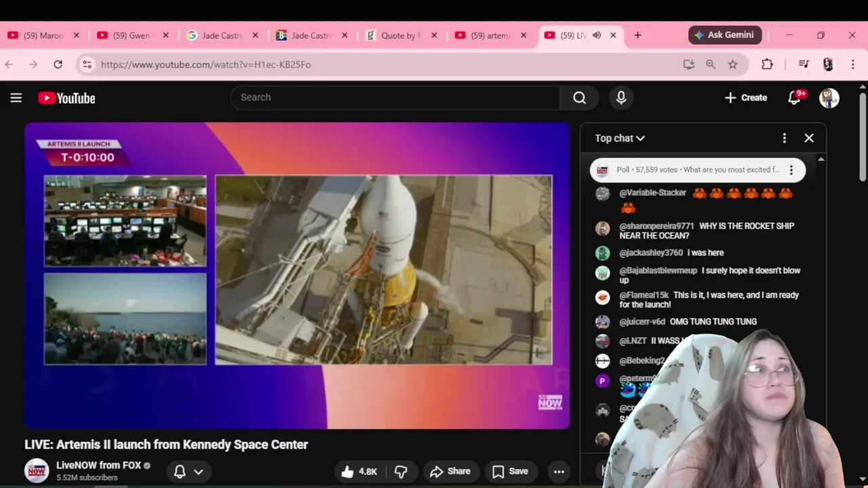Expand the Top chat dropdown
Viewport: 868px width, 488px height.
[620, 138]
